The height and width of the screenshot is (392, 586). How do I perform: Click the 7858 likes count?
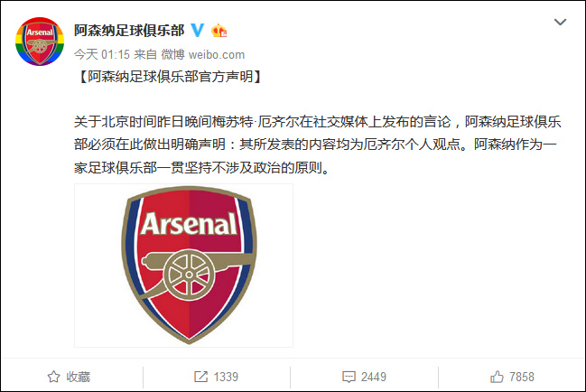click(522, 377)
